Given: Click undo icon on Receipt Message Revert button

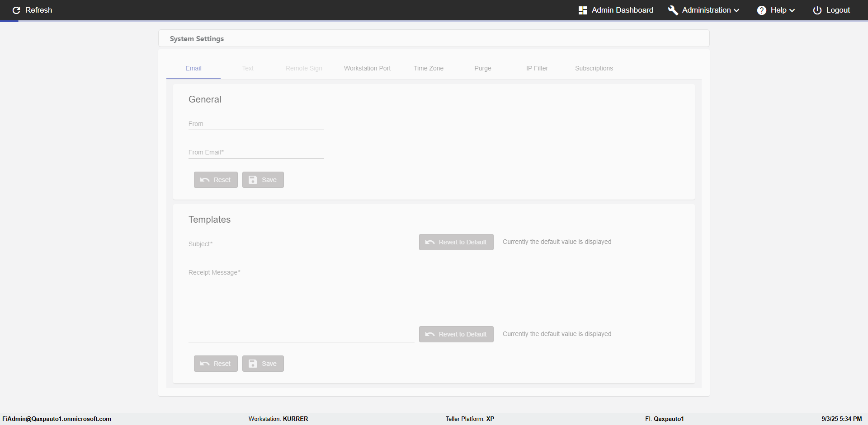Looking at the screenshot, I should point(430,334).
